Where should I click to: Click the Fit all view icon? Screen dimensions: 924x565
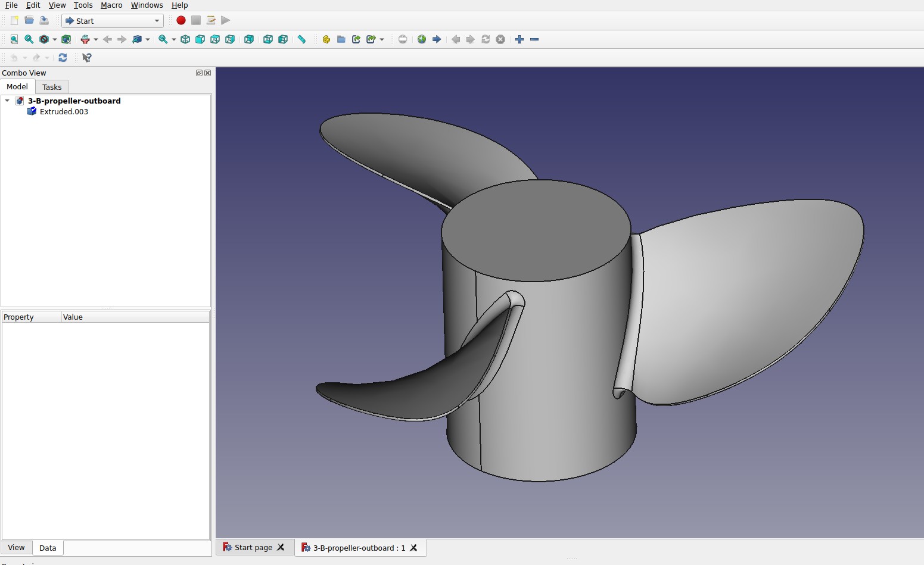[14, 39]
